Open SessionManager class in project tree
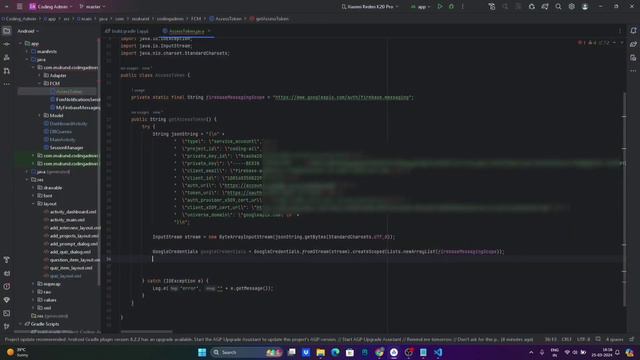640x360 pixels. click(64, 147)
